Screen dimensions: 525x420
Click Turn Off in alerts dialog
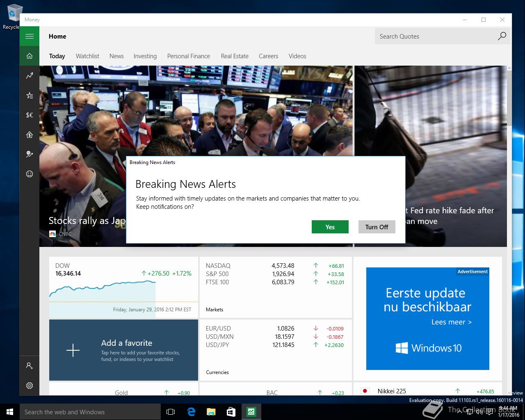[x=377, y=227]
